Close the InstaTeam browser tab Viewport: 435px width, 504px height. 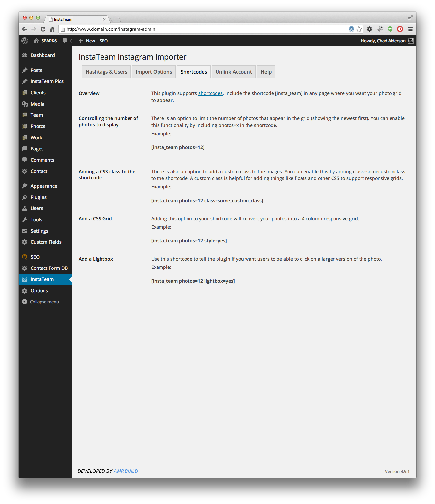104,19
